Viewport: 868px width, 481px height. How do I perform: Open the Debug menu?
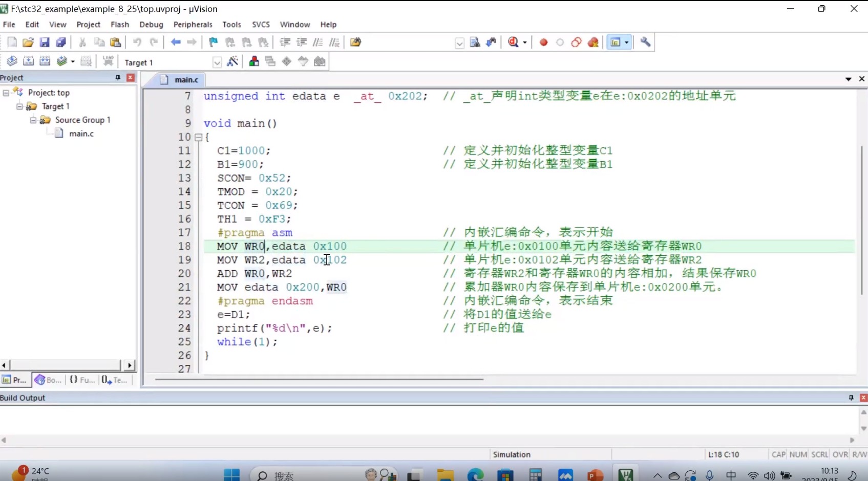coord(151,25)
